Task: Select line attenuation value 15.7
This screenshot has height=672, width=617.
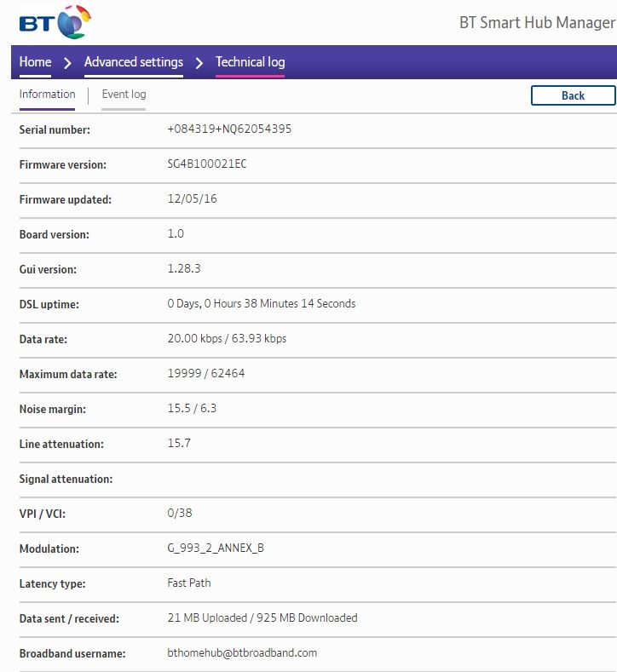Action: pos(179,443)
